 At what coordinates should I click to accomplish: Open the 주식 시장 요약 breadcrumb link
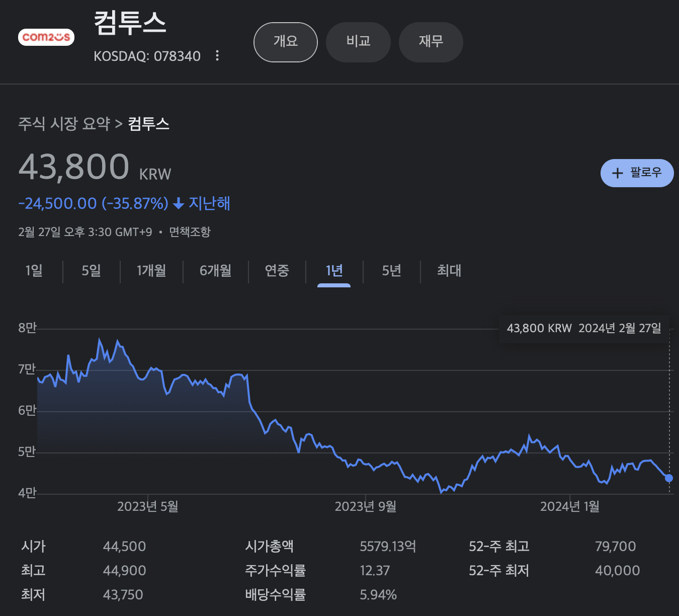click(x=64, y=124)
